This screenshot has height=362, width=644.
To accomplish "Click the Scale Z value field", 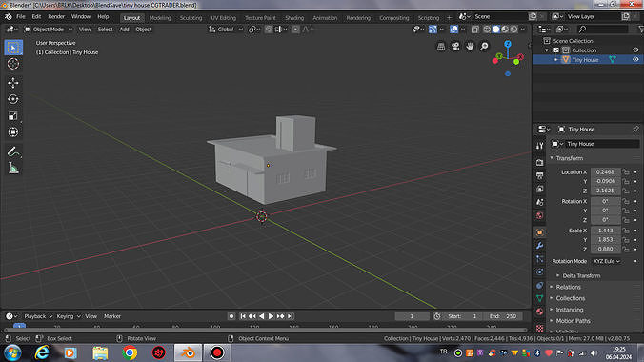I will [x=605, y=249].
